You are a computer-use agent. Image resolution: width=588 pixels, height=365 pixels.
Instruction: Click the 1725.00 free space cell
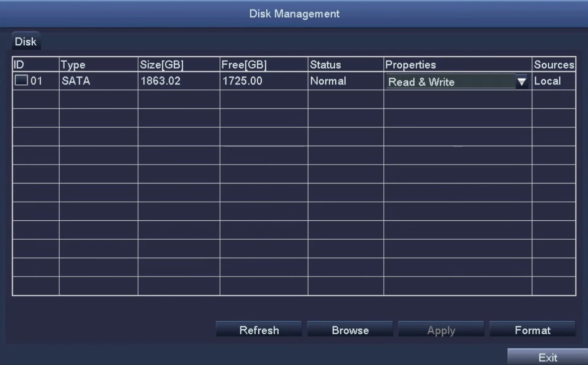(x=264, y=81)
